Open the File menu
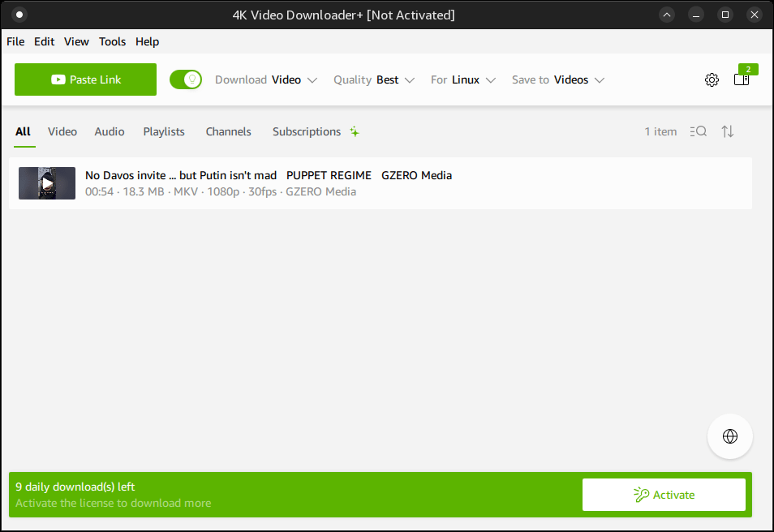The width and height of the screenshot is (774, 532). pos(15,41)
